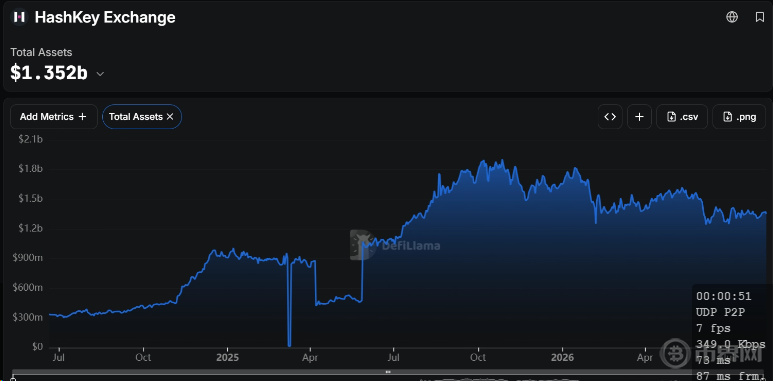The image size is (773, 381).
Task: Click the 2025 x-axis label
Action: tap(227, 357)
